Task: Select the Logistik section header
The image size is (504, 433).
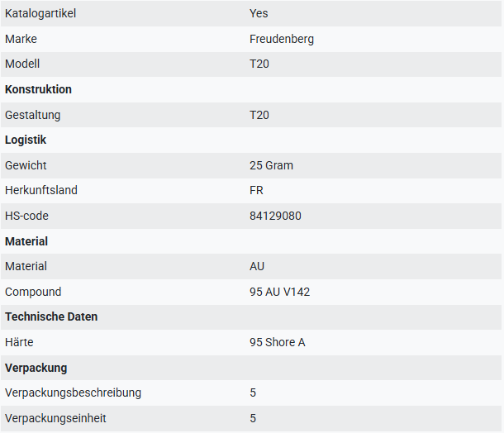Action: point(26,140)
